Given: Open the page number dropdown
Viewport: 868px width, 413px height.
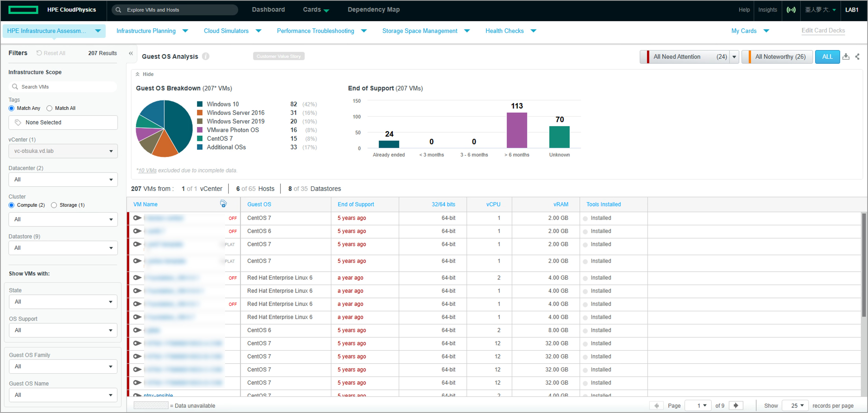Looking at the screenshot, I should (698, 406).
